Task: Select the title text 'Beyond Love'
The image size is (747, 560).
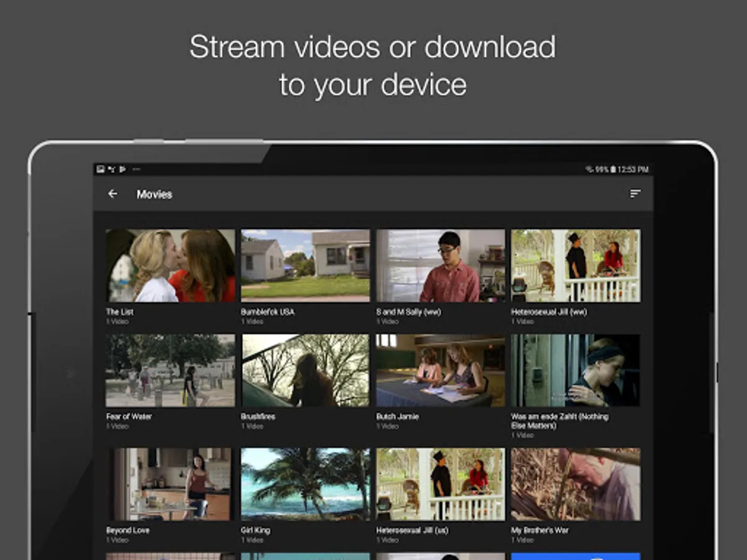Action: coord(128,530)
